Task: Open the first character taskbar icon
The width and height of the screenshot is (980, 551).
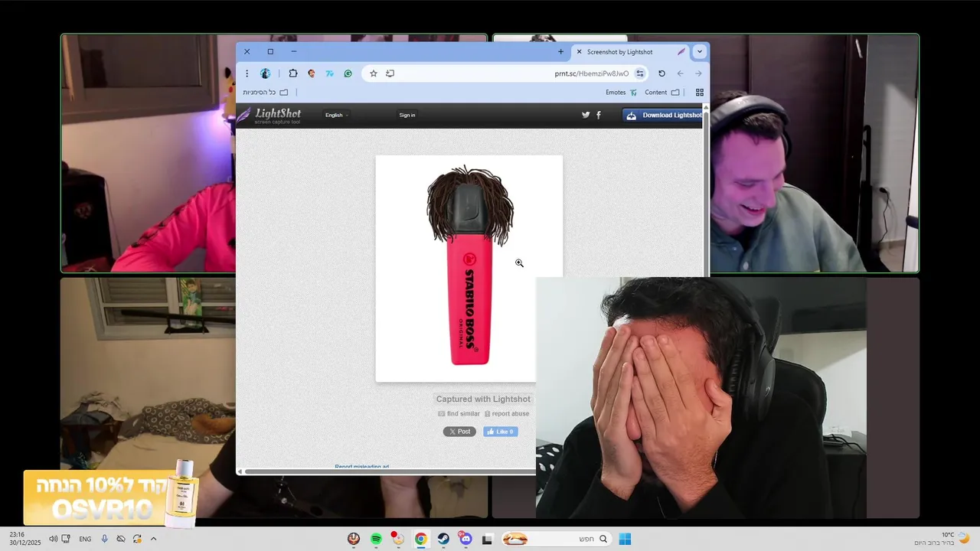Action: click(354, 540)
